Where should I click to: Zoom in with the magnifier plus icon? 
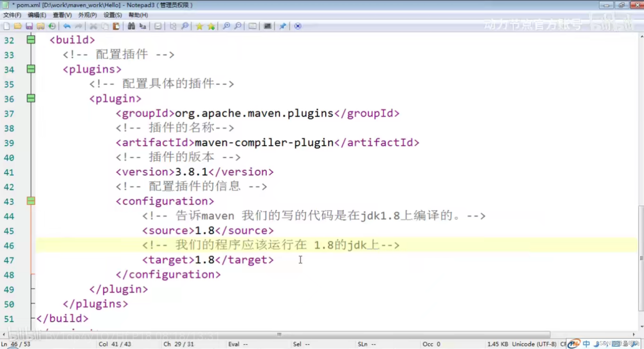(226, 26)
